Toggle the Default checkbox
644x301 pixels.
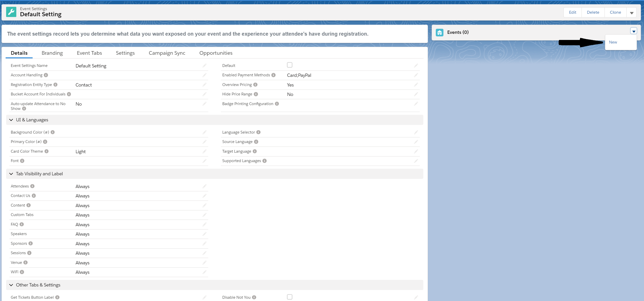click(290, 65)
